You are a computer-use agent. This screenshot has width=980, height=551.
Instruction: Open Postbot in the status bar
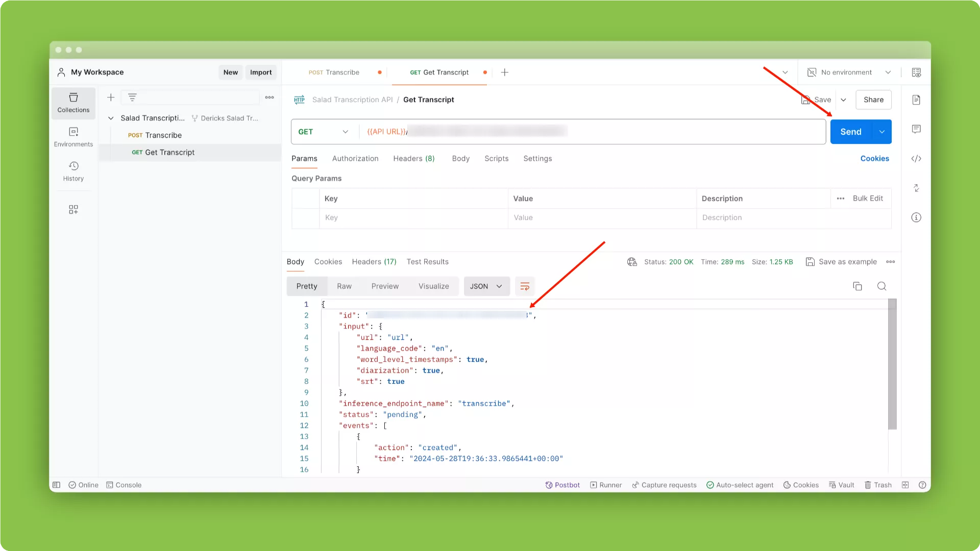[x=562, y=485]
